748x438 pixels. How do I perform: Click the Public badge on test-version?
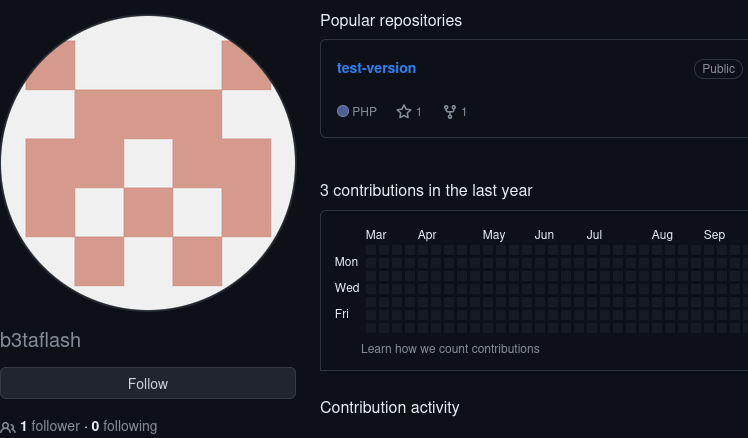718,69
